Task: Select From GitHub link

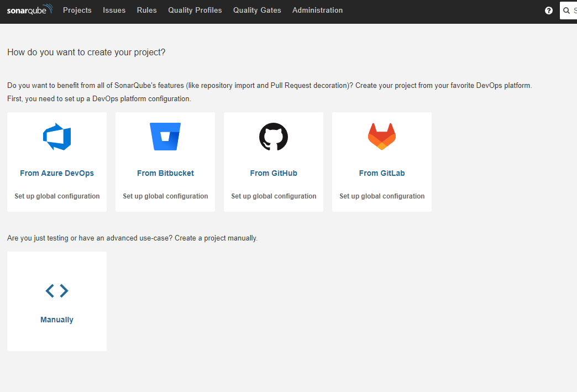Action: coord(274,173)
